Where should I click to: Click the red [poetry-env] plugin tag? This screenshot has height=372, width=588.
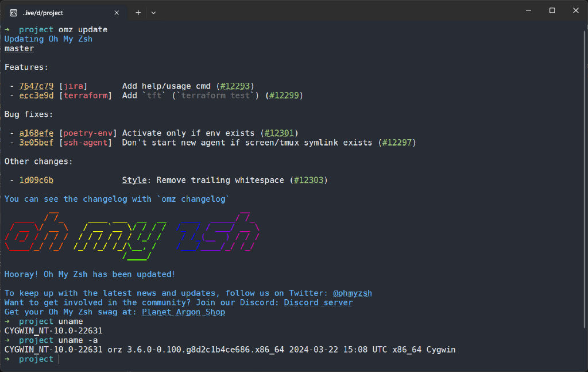[x=88, y=133]
